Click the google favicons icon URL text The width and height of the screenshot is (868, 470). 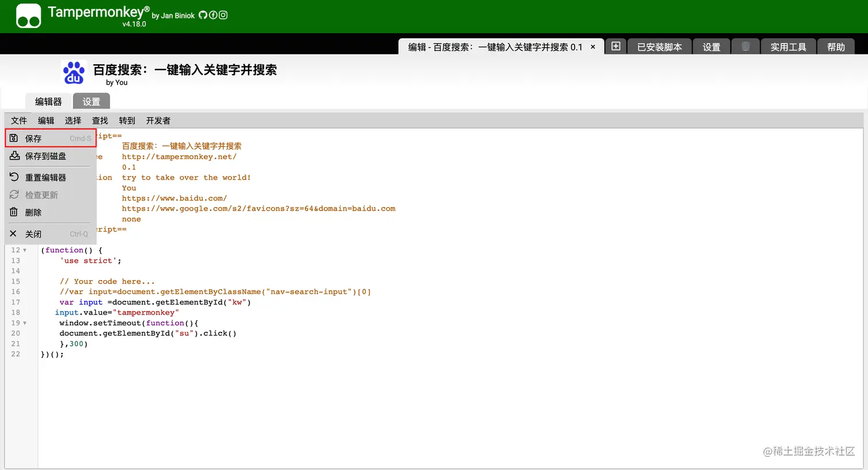[258, 208]
